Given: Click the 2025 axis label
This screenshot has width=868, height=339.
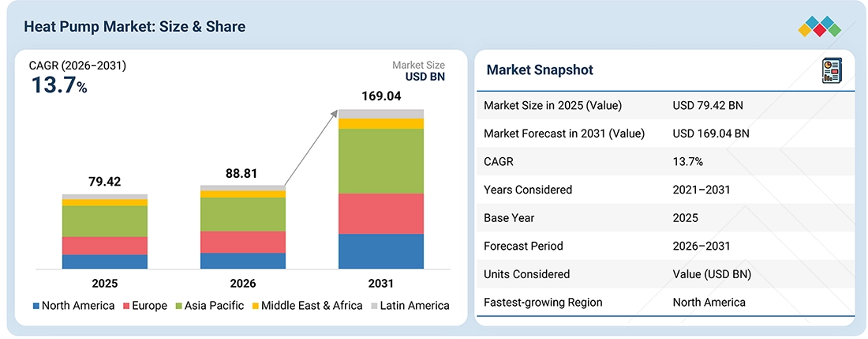Looking at the screenshot, I should [x=105, y=284].
